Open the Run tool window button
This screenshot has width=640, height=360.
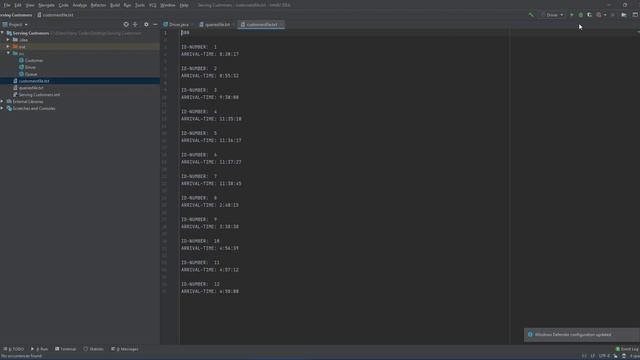coord(39,349)
